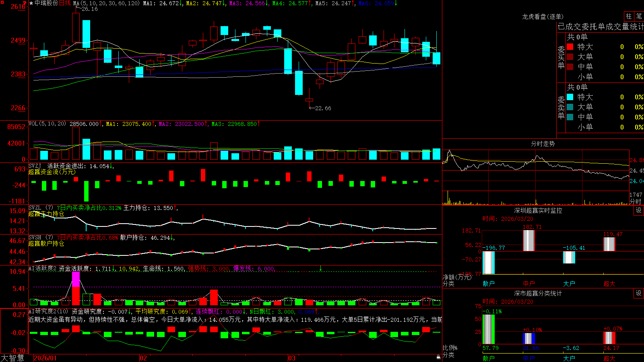The image size is (644, 362).
Task: Click the 超赢散户持仓 label
Action: [x=46, y=243]
